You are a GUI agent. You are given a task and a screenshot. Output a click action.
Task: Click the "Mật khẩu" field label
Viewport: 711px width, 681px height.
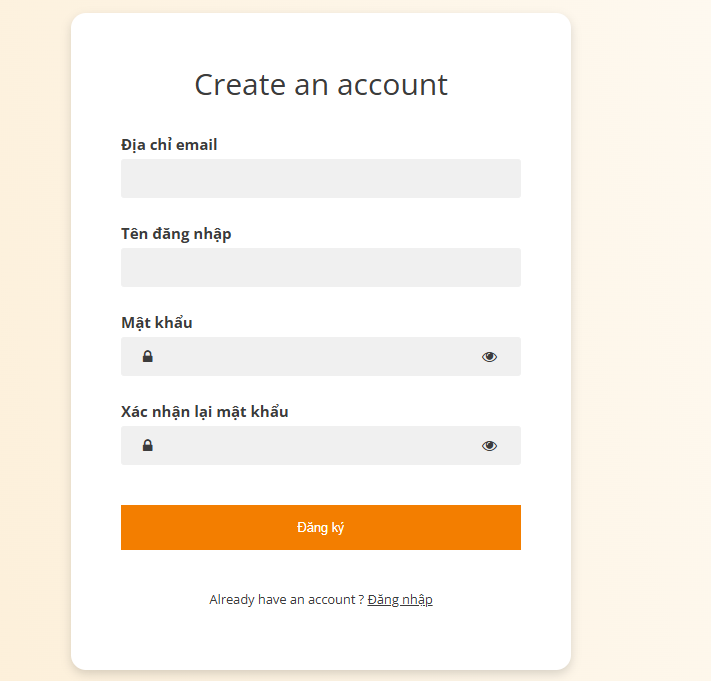click(157, 323)
